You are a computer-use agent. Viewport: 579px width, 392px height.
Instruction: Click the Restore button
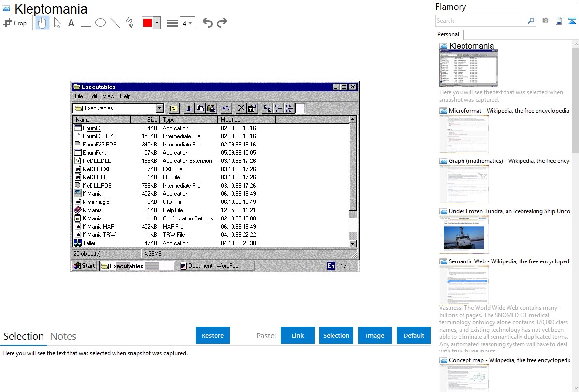pyautogui.click(x=213, y=335)
